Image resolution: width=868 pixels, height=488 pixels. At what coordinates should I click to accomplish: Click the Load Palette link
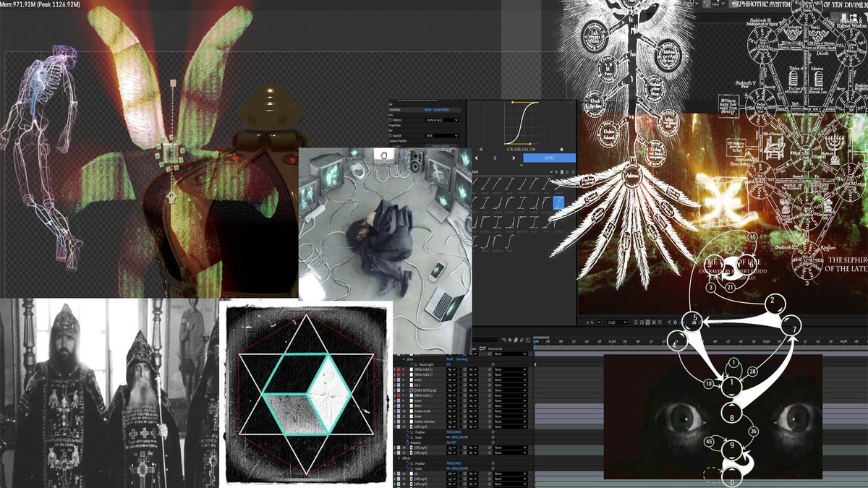click(x=442, y=110)
